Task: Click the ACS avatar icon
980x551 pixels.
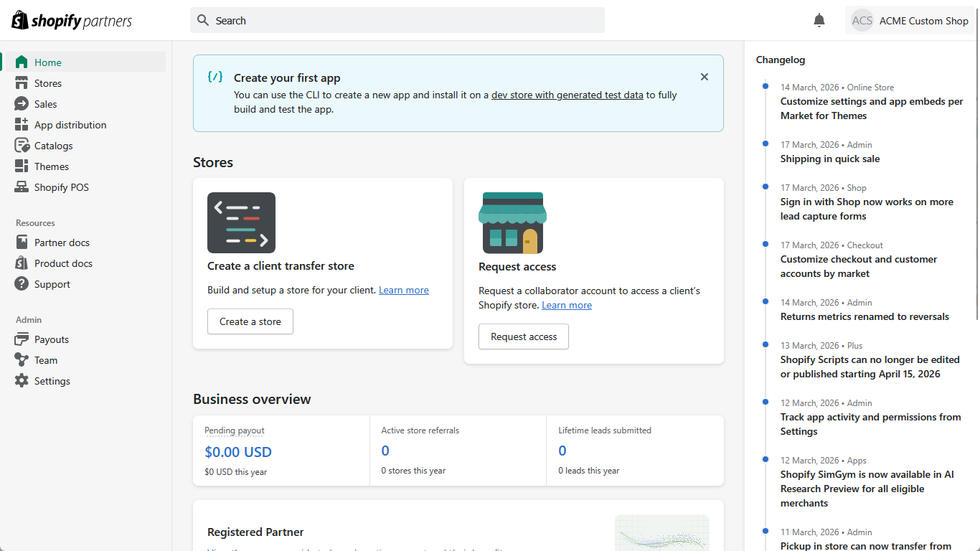Action: pyautogui.click(x=862, y=21)
